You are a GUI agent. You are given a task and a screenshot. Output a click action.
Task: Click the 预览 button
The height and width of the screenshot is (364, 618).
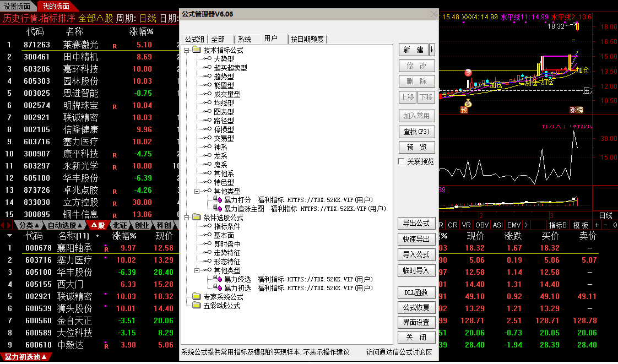(x=416, y=148)
